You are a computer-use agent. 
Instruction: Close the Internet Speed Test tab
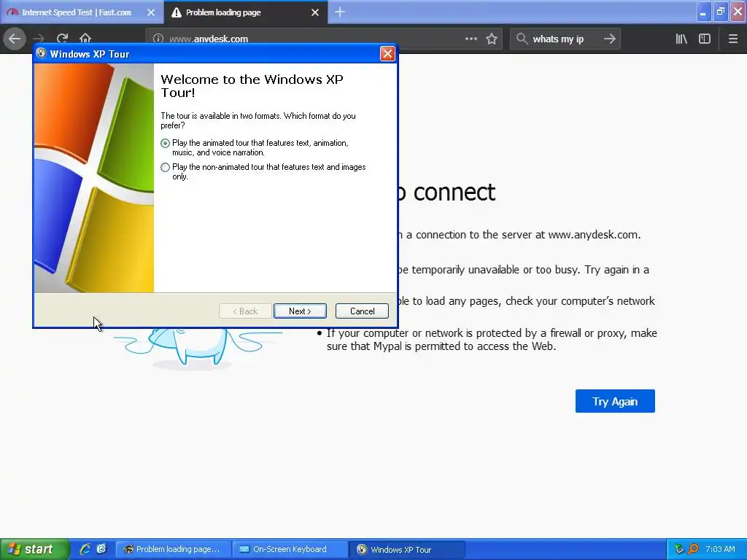coord(151,12)
